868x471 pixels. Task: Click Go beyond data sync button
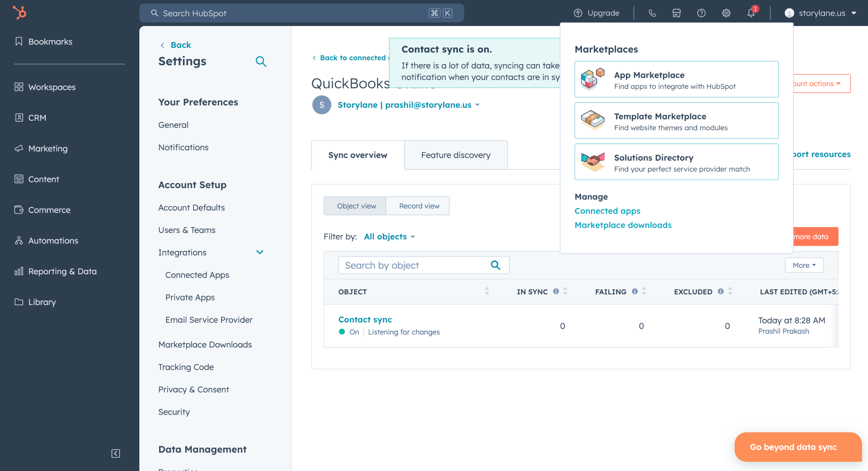click(797, 447)
